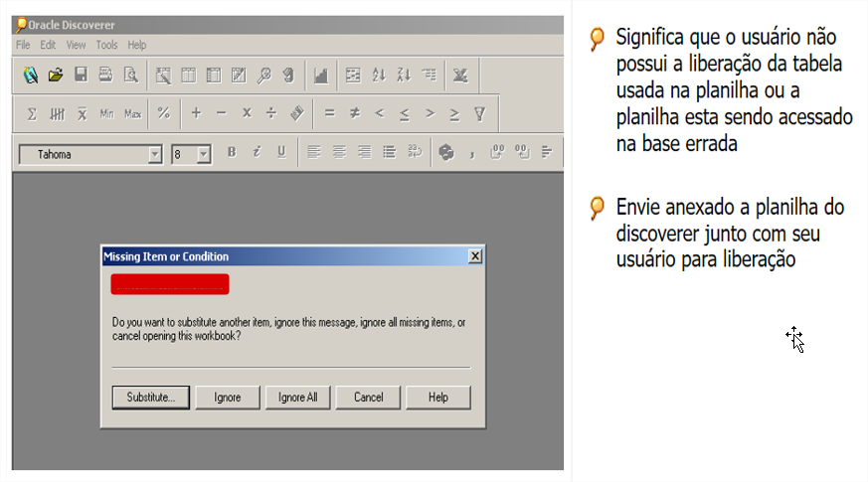
Task: Click the Print toolbar icon
Action: click(105, 75)
